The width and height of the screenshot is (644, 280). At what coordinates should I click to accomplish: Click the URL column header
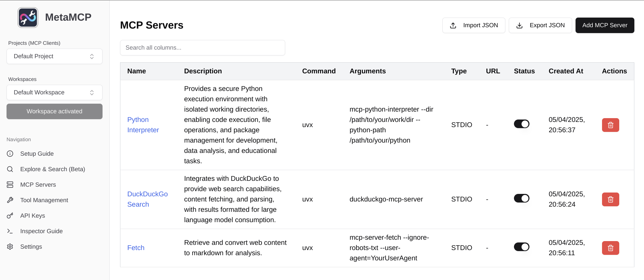[x=493, y=71]
